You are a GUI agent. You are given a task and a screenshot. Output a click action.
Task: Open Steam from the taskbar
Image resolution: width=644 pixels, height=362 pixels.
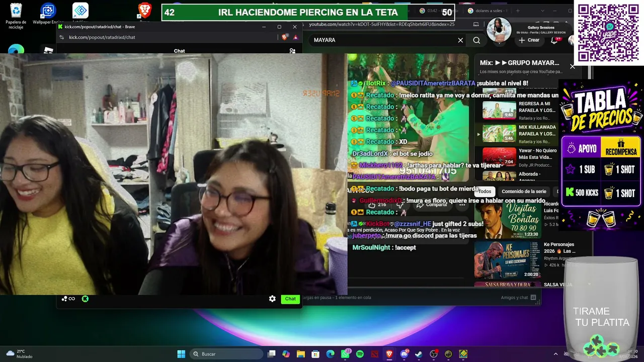419,354
